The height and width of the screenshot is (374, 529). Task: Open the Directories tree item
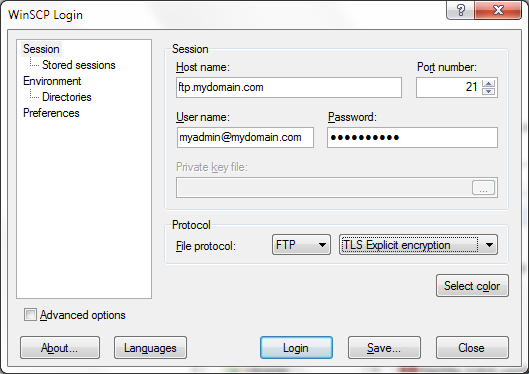pyautogui.click(x=66, y=97)
